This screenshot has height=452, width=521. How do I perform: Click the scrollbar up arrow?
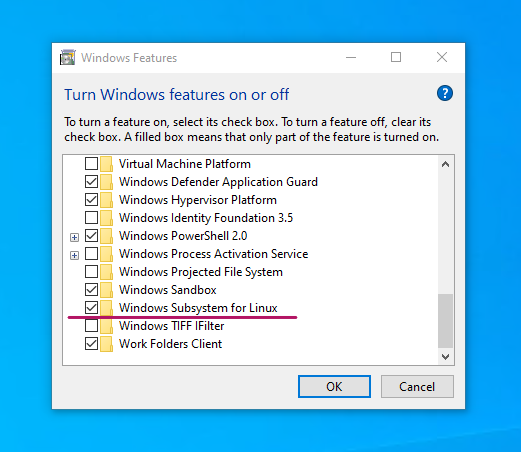point(445,164)
